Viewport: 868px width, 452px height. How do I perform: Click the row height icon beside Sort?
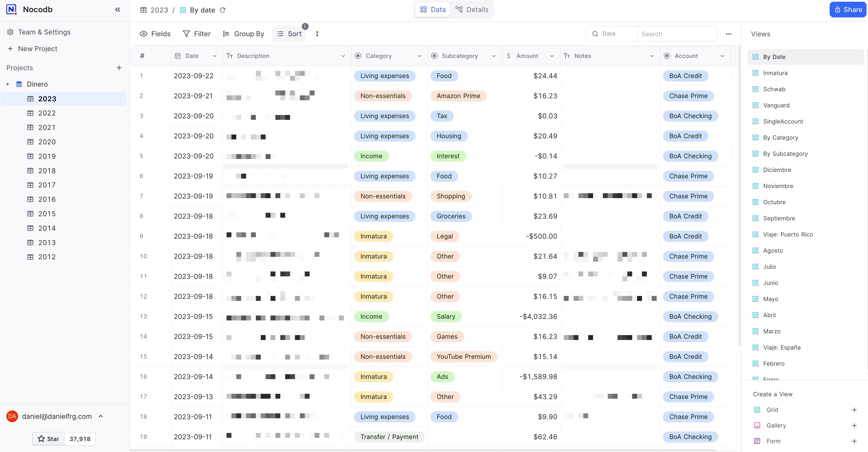click(x=317, y=34)
